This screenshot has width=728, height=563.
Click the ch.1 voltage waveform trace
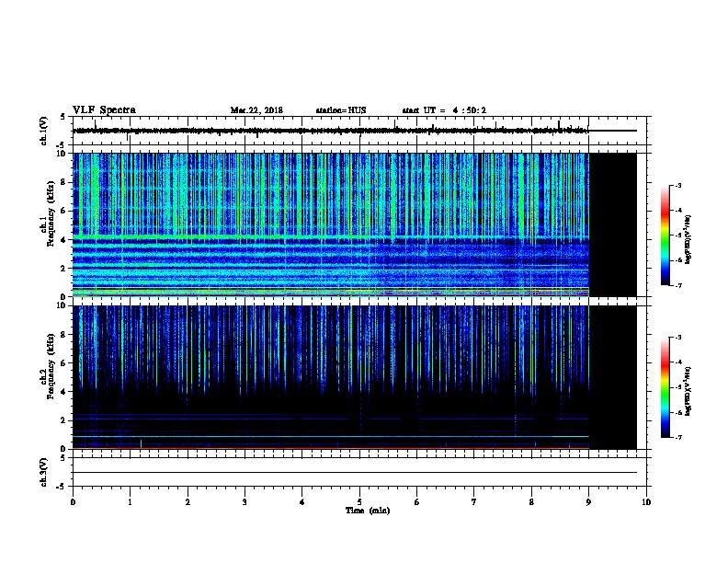pyautogui.click(x=355, y=131)
